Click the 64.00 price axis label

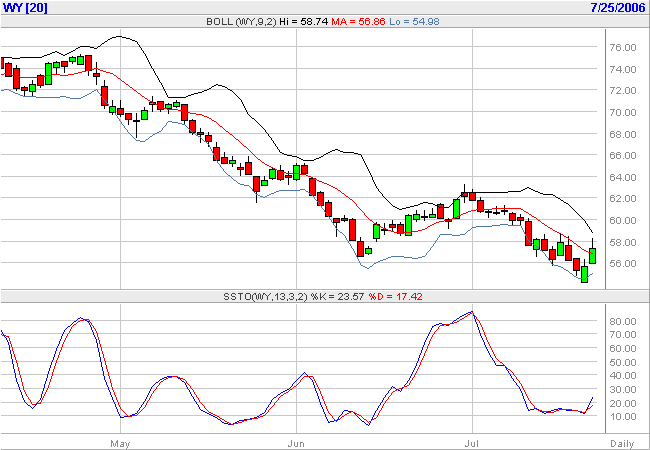[623, 177]
